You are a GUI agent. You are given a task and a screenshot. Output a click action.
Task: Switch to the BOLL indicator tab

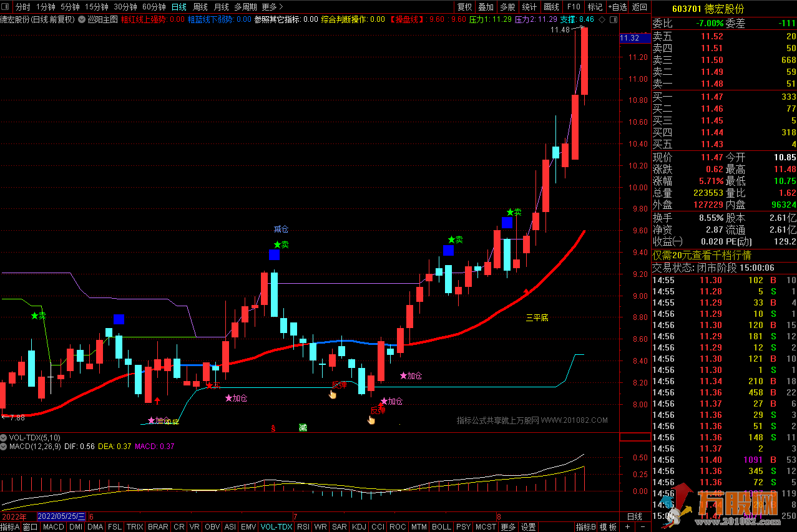441,527
